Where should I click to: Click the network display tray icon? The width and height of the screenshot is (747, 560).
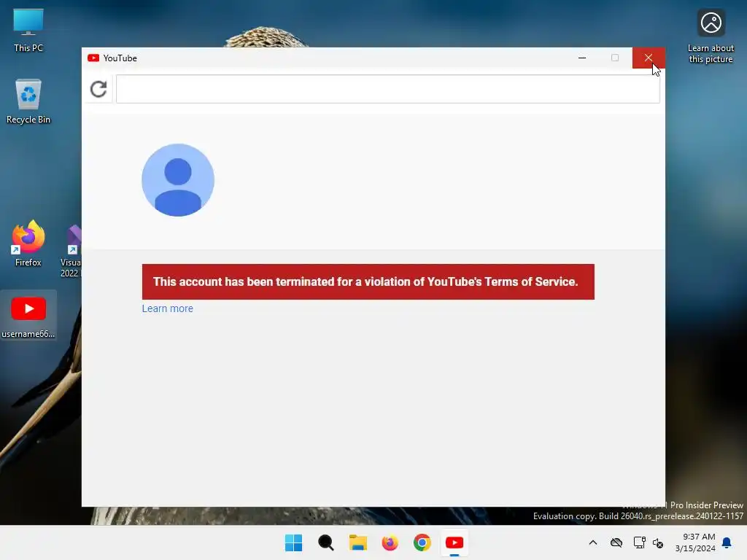point(639,542)
